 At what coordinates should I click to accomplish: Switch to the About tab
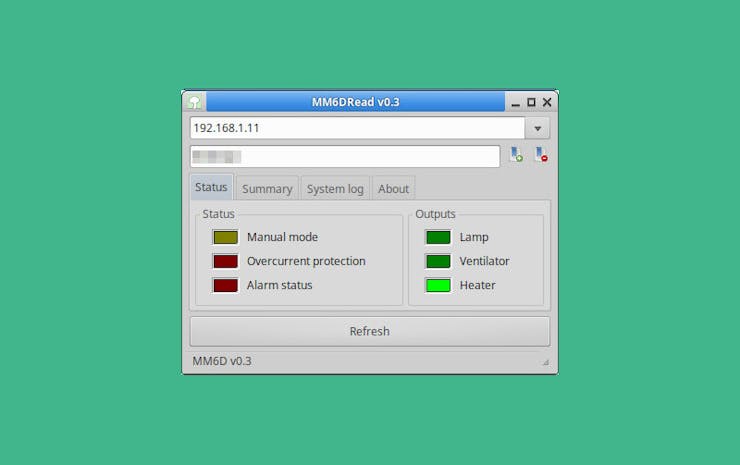pos(393,189)
